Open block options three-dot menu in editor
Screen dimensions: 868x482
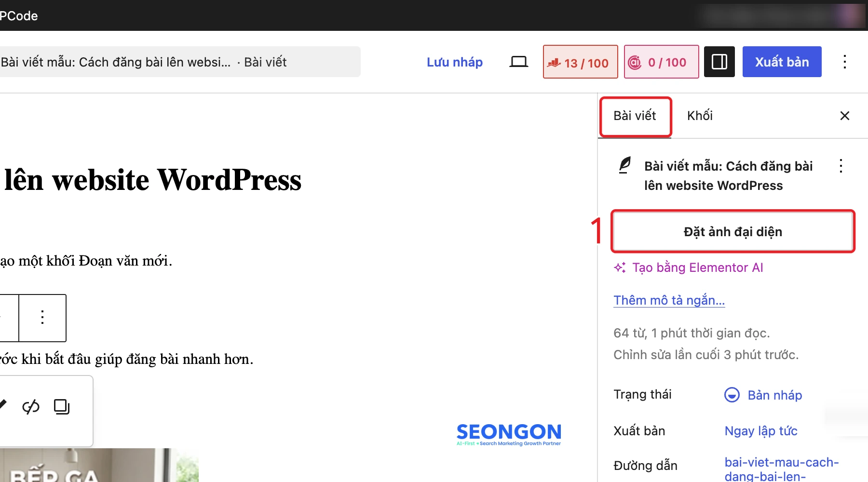click(x=42, y=318)
